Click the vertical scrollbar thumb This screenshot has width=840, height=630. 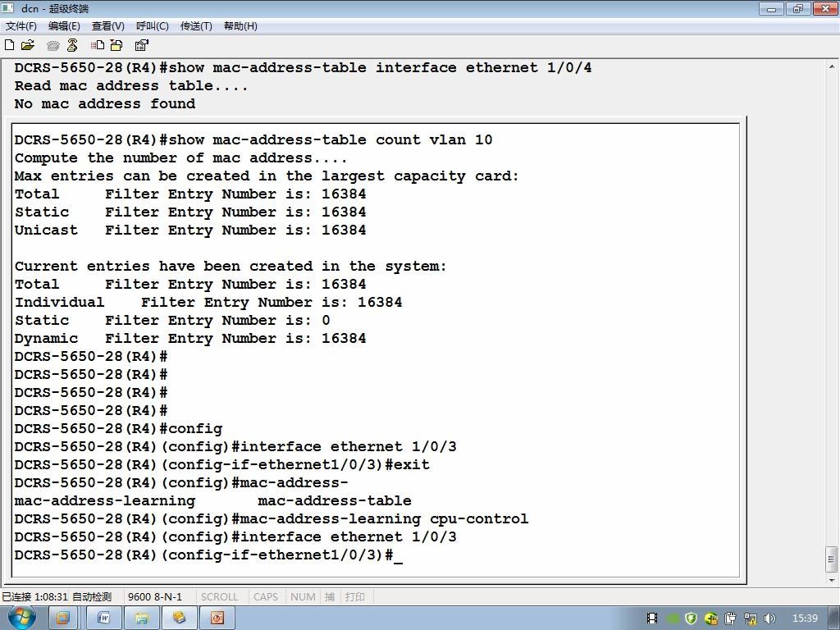pyautogui.click(x=832, y=559)
